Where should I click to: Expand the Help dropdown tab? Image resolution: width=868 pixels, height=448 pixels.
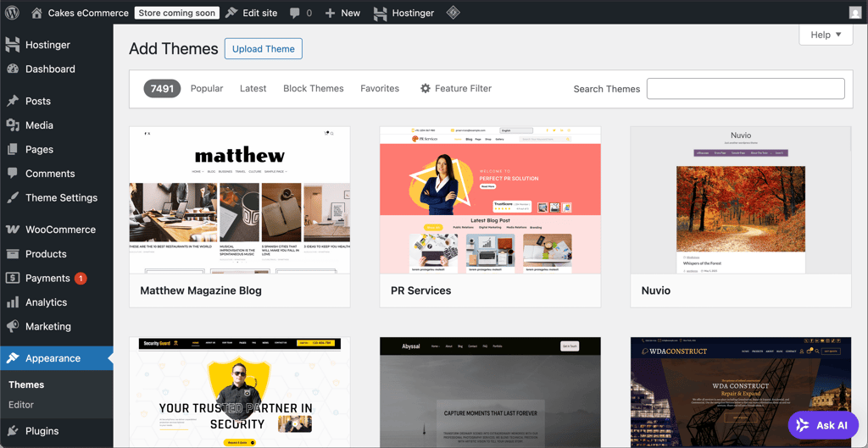pos(826,35)
